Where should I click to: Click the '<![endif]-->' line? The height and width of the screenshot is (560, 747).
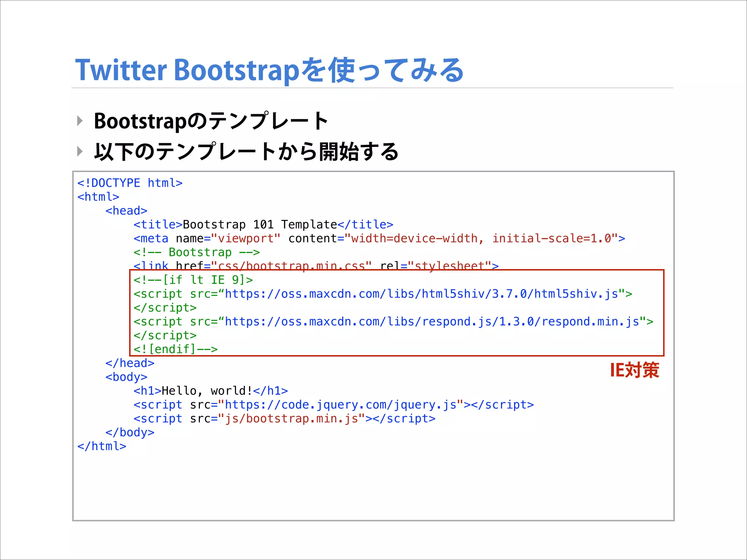coord(175,349)
